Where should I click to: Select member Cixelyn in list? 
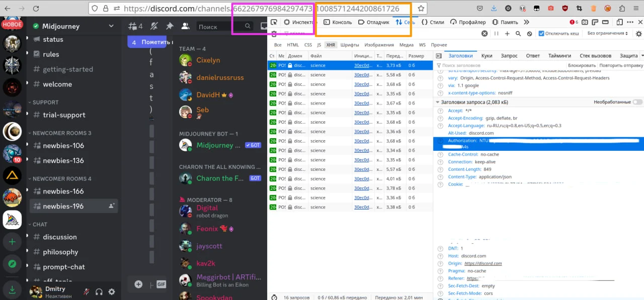(x=208, y=60)
